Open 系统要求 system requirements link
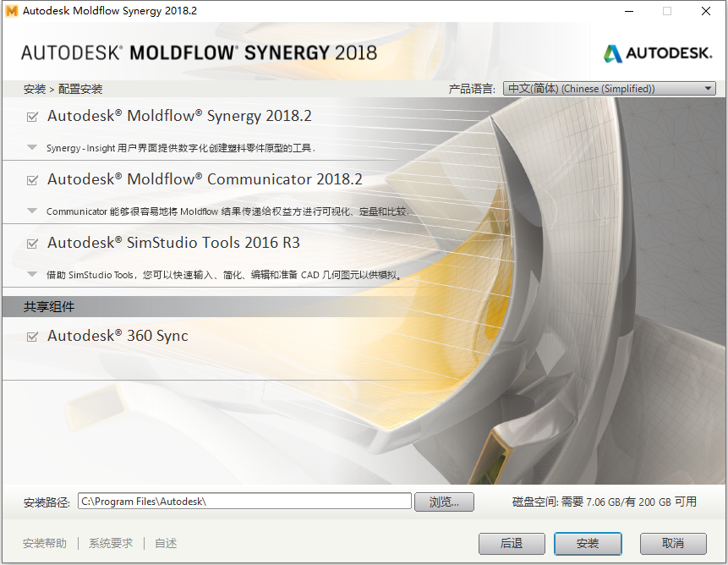Viewport: 728px width, 565px height. click(x=111, y=543)
